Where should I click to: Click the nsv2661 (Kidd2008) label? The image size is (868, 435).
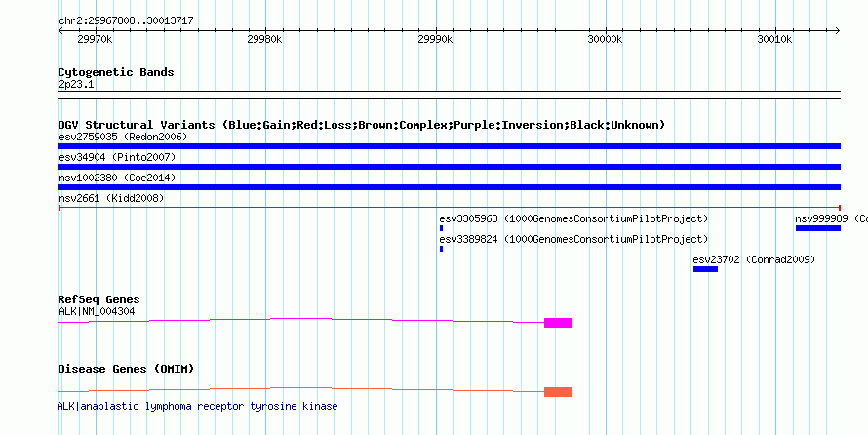[111, 198]
